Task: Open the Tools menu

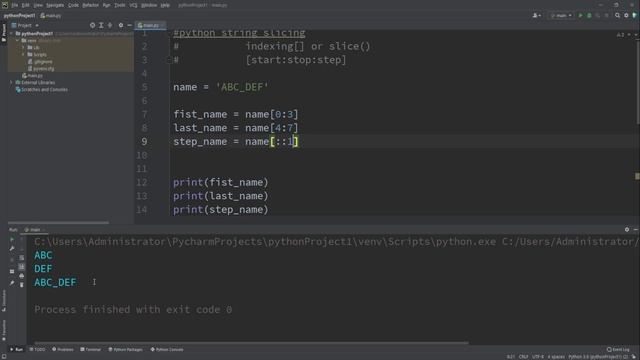Action: 120,5
